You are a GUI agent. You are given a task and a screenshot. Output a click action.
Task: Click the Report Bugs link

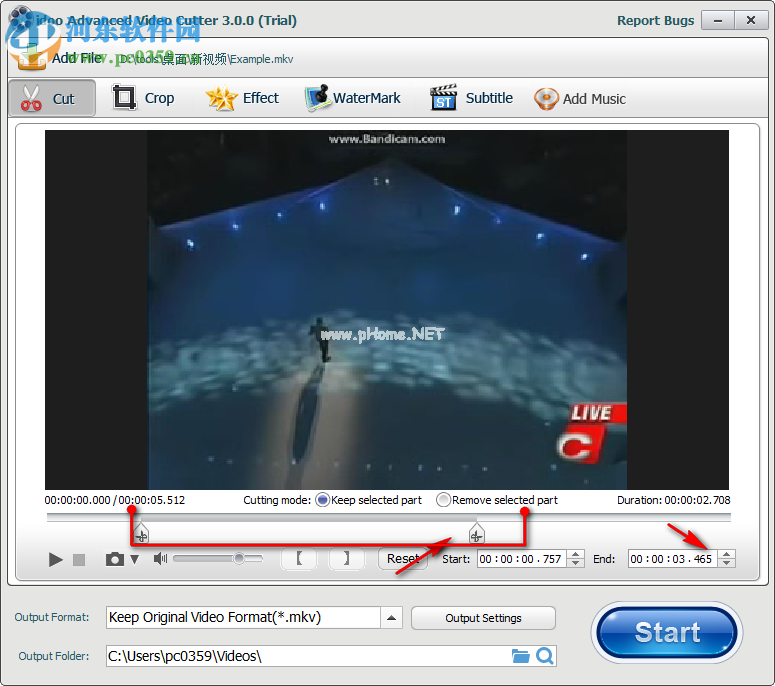[655, 20]
